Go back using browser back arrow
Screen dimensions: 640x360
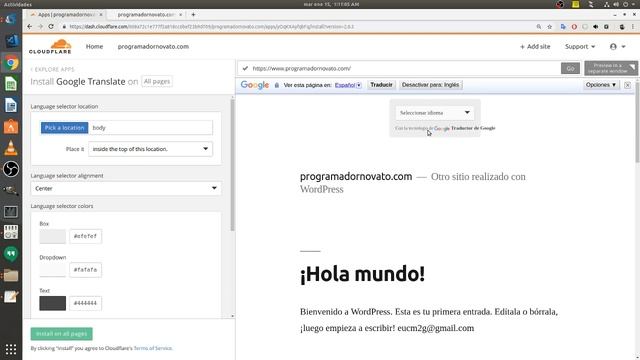[29, 27]
